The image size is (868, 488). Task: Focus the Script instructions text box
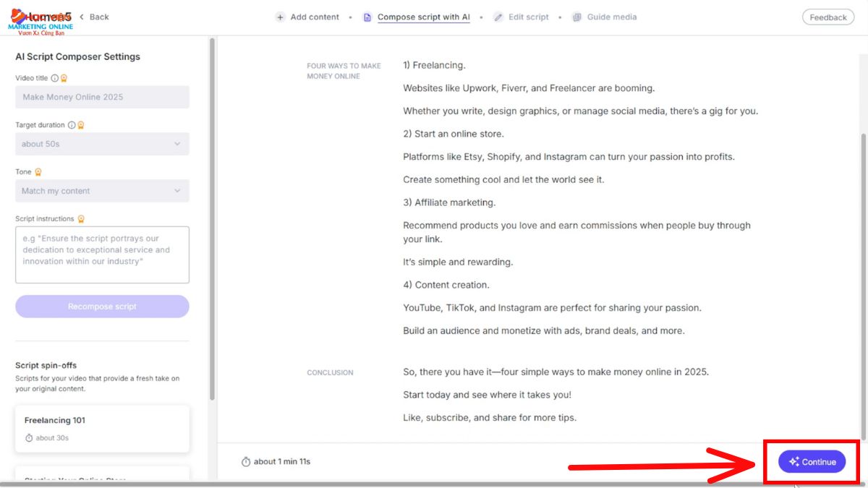pyautogui.click(x=102, y=254)
